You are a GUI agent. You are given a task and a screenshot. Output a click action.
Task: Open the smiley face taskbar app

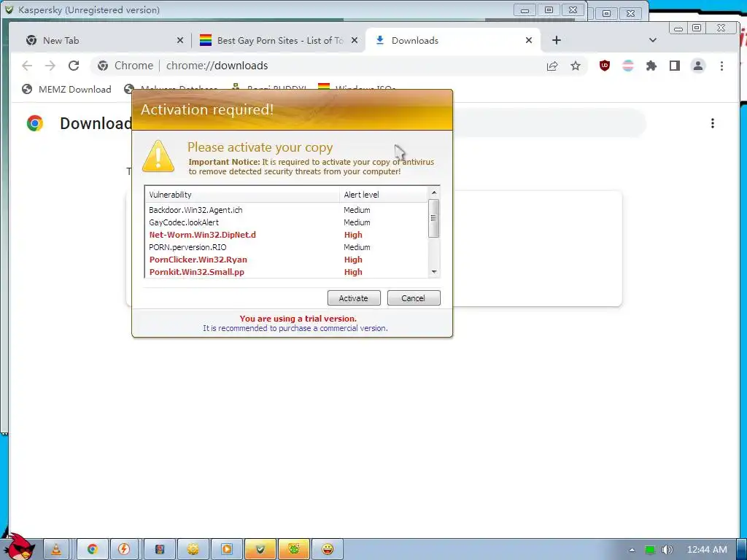[x=328, y=550]
